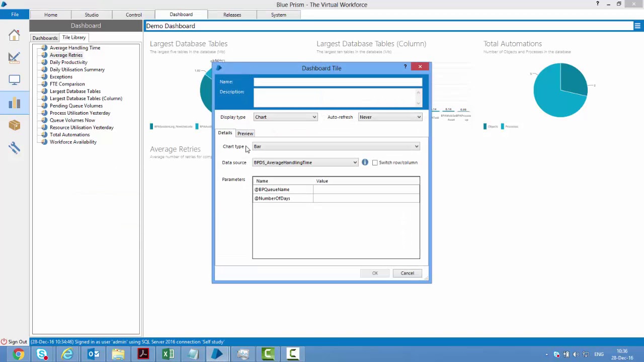Click the help question mark in Dashboard Tile dialog
The image size is (644, 362).
[x=405, y=66]
